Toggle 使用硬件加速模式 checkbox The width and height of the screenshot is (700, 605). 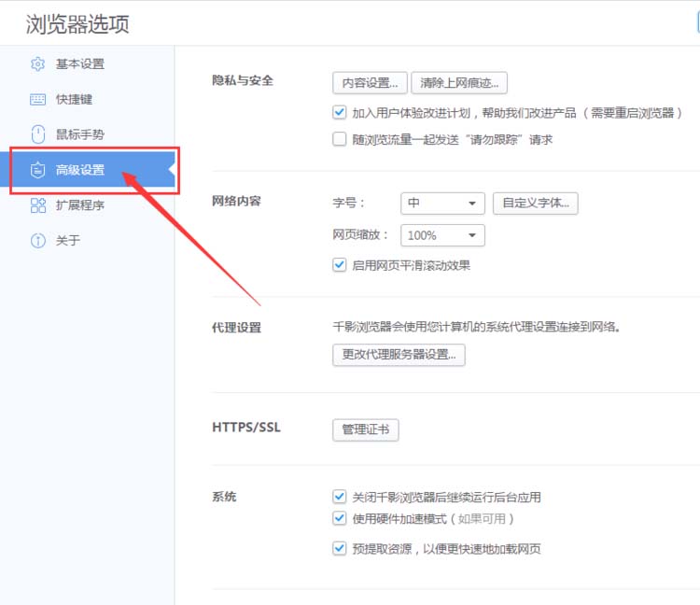click(x=340, y=518)
